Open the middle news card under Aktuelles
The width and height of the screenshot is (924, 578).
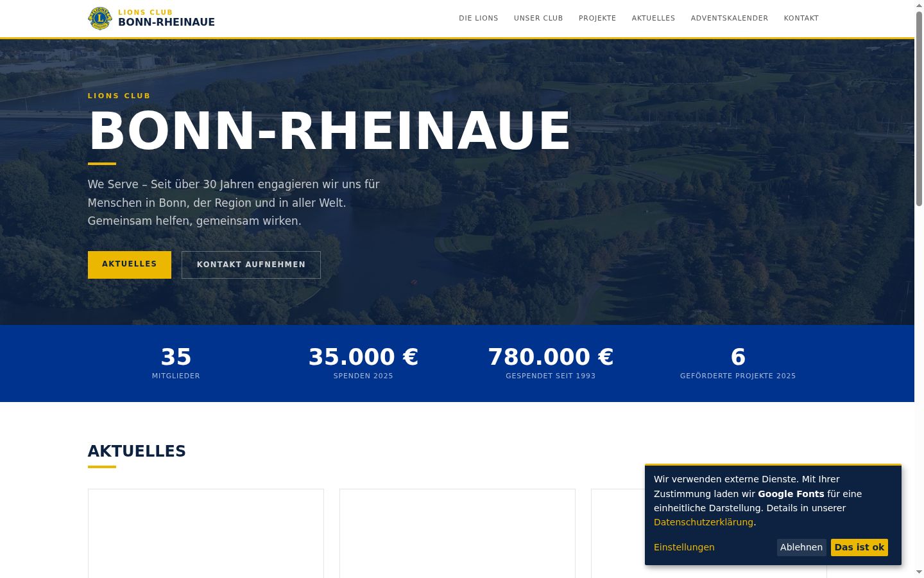coord(458,533)
